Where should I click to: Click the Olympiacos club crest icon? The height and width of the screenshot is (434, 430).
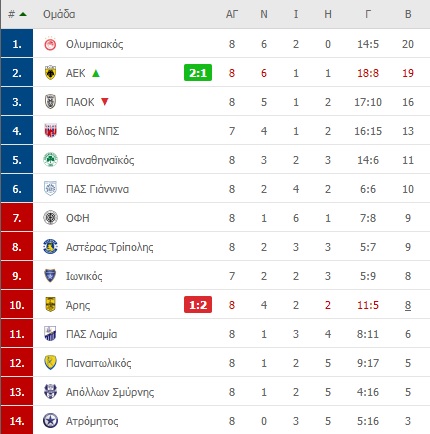point(50,44)
